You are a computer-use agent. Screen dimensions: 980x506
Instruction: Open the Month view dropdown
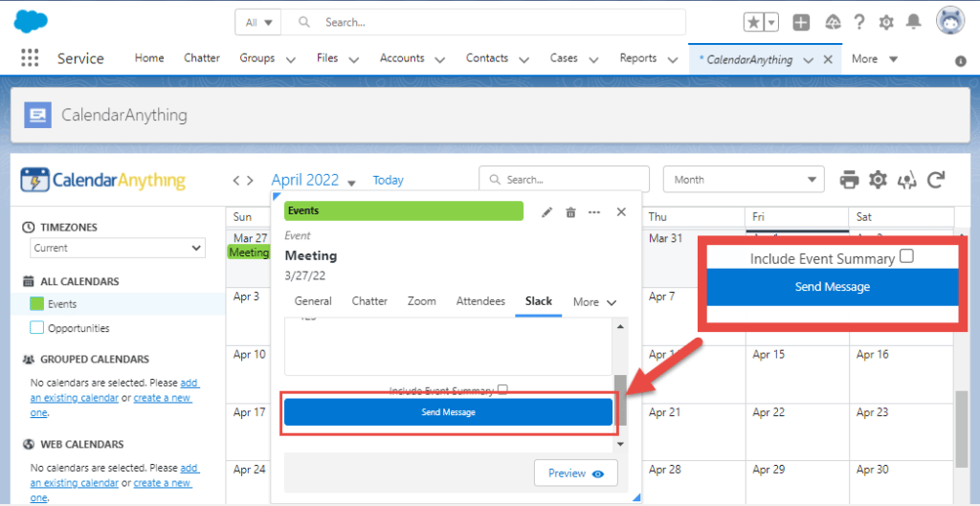click(x=744, y=179)
